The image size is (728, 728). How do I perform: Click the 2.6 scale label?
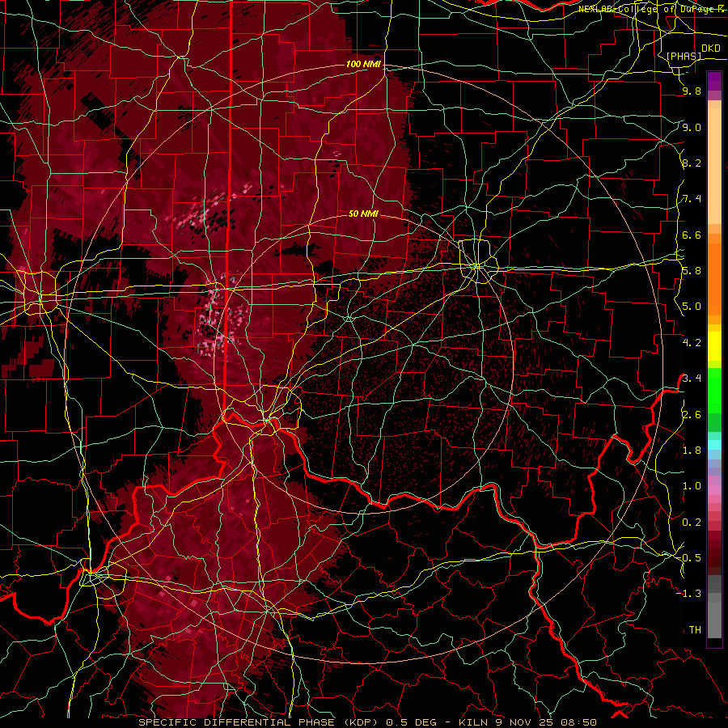[x=692, y=414]
